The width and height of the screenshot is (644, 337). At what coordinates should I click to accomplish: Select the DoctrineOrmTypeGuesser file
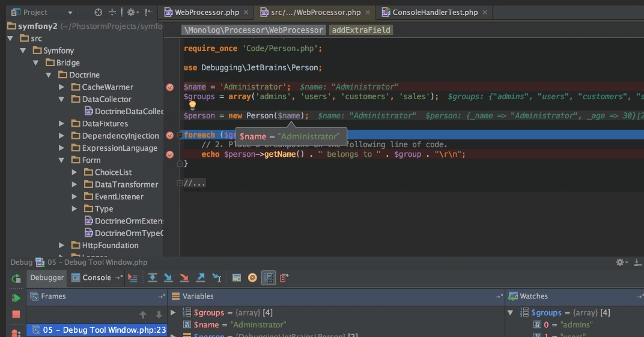[x=124, y=233]
